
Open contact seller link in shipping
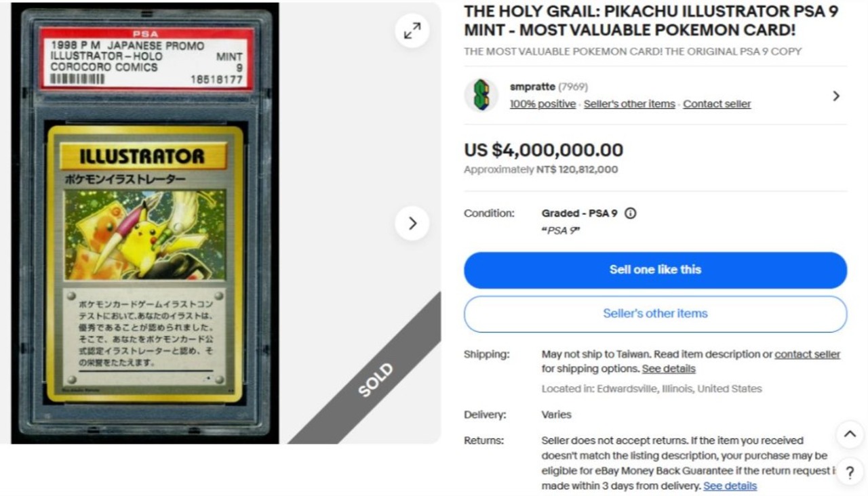click(x=807, y=354)
